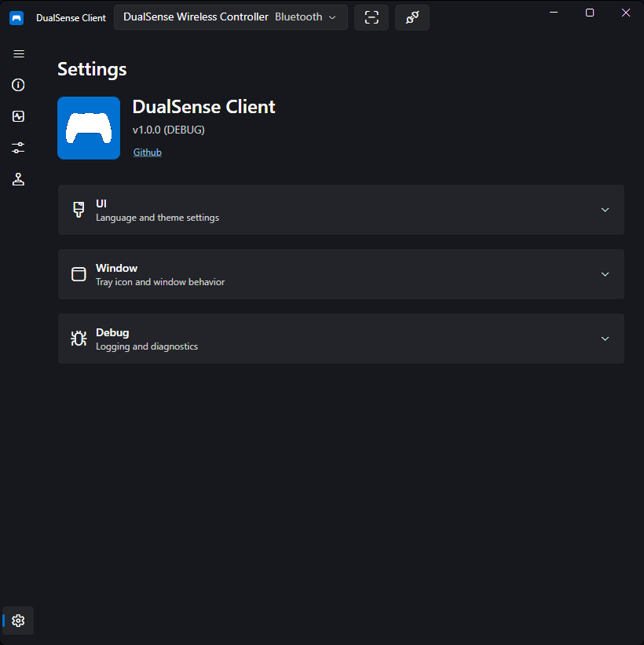The image size is (644, 645).
Task: Click the paintbrush icon in UI card
Action: [79, 210]
